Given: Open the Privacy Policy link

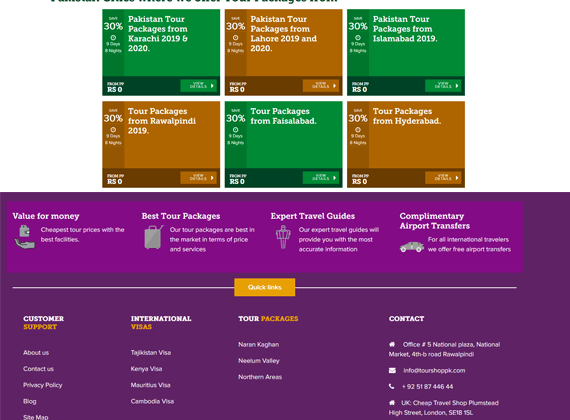Looking at the screenshot, I should click(43, 385).
